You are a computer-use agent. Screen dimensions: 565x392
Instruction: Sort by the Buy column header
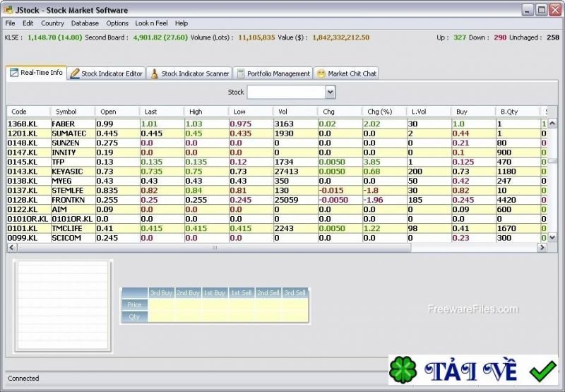(x=473, y=112)
